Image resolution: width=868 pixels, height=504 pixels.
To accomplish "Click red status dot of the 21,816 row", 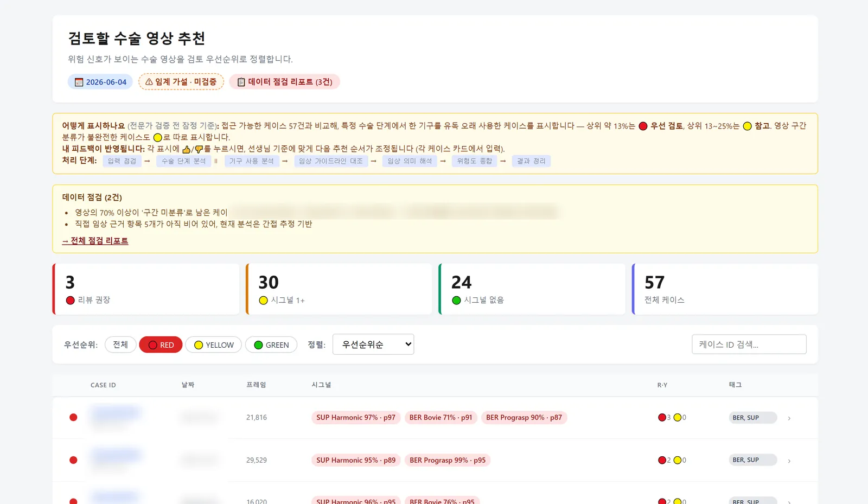I will [73, 417].
